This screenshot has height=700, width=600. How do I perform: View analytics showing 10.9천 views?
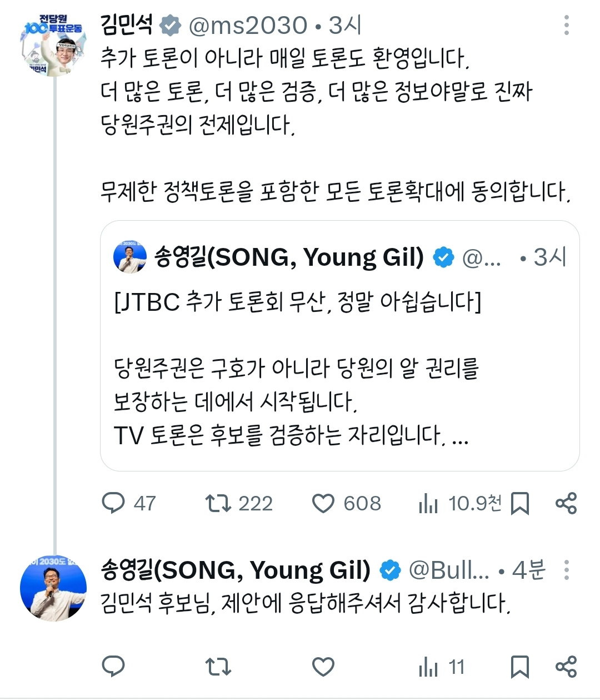(x=459, y=504)
